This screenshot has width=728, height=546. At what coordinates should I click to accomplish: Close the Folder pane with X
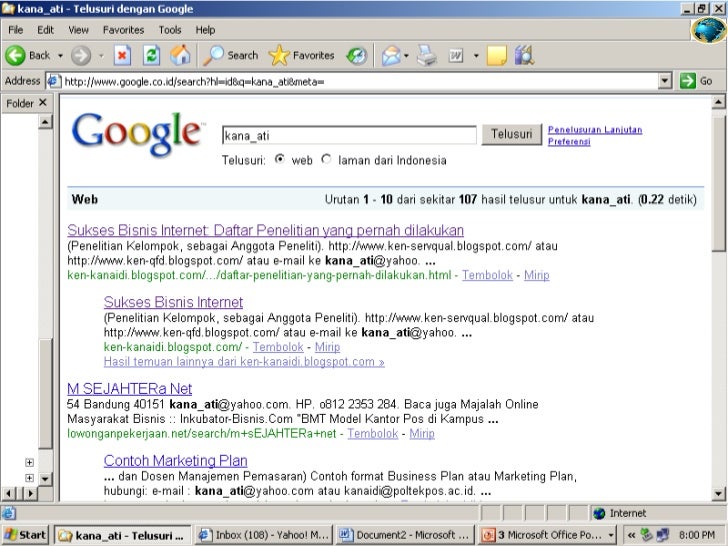pyautogui.click(x=43, y=102)
